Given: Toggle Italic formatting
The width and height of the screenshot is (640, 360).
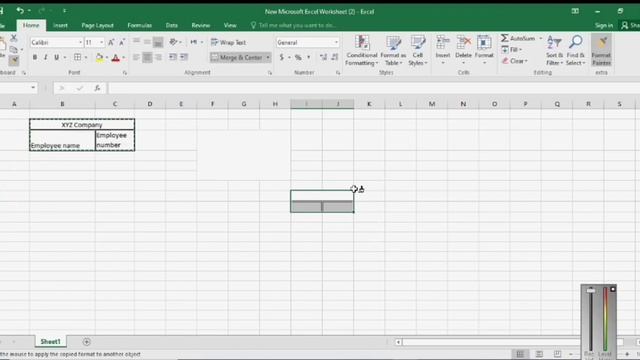Looking at the screenshot, I should [x=45, y=58].
